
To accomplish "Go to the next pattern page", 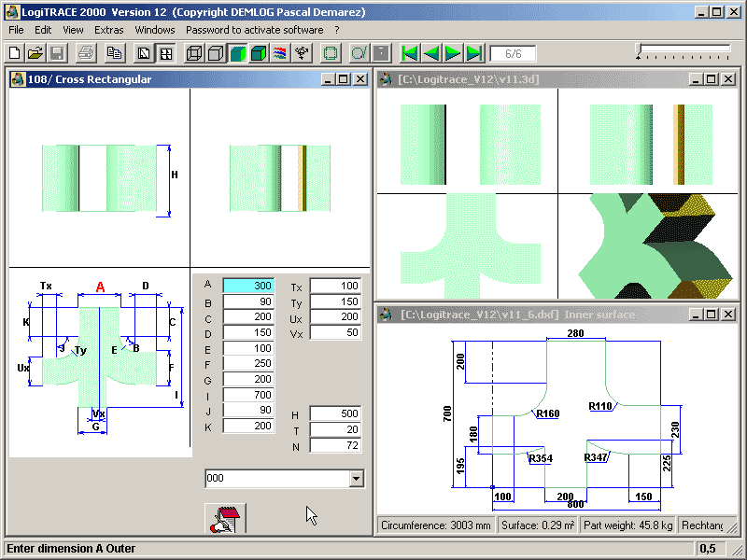I will pyautogui.click(x=453, y=53).
